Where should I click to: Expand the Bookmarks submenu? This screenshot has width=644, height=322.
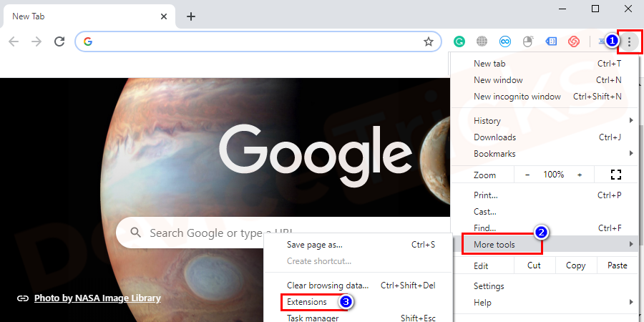545,154
